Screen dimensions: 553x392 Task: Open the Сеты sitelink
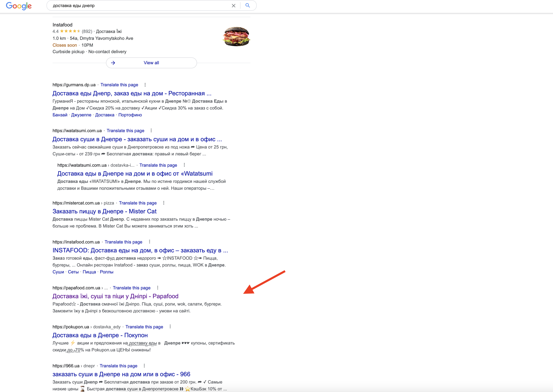tap(73, 272)
